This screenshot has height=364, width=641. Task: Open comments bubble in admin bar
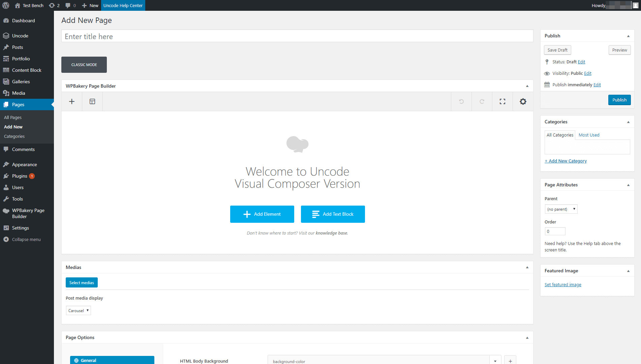[70, 5]
